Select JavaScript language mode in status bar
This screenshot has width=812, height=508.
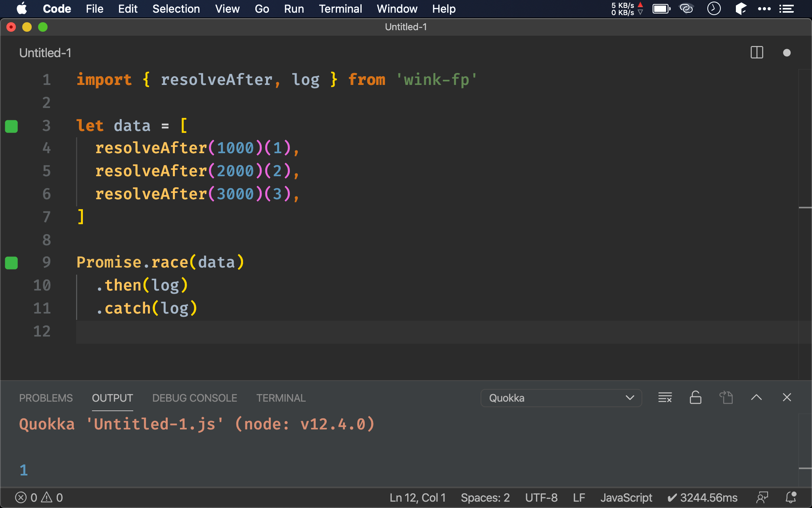[x=626, y=497]
